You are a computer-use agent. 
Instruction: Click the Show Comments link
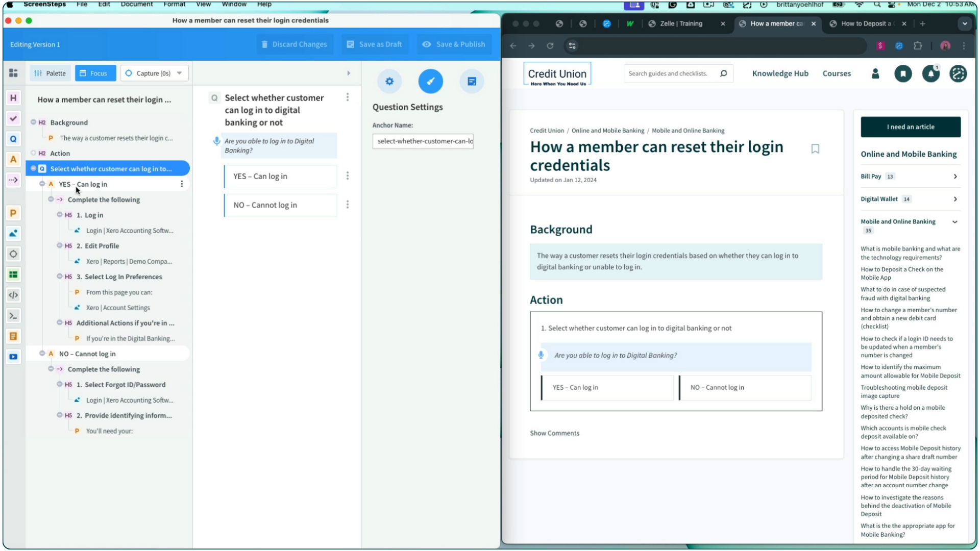click(x=554, y=433)
